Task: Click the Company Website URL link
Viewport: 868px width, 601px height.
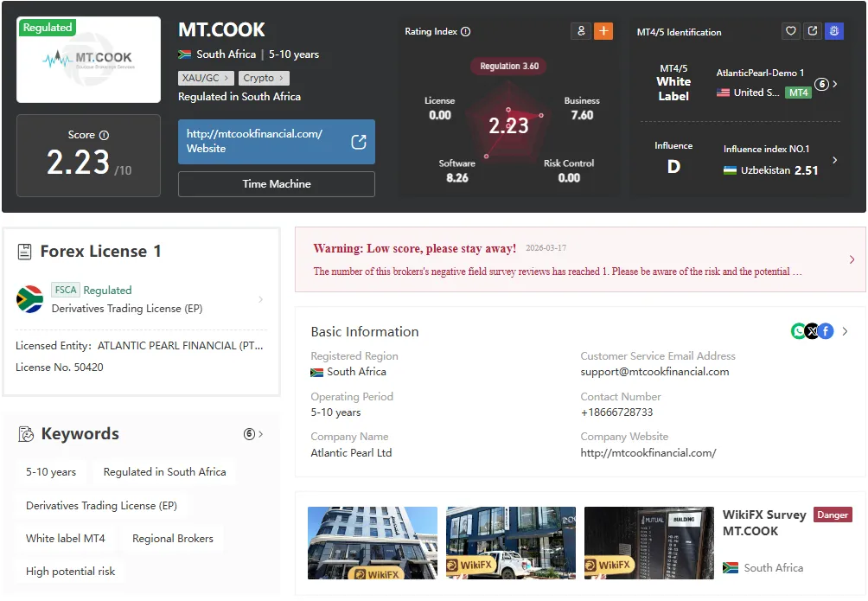Action: pyautogui.click(x=648, y=453)
